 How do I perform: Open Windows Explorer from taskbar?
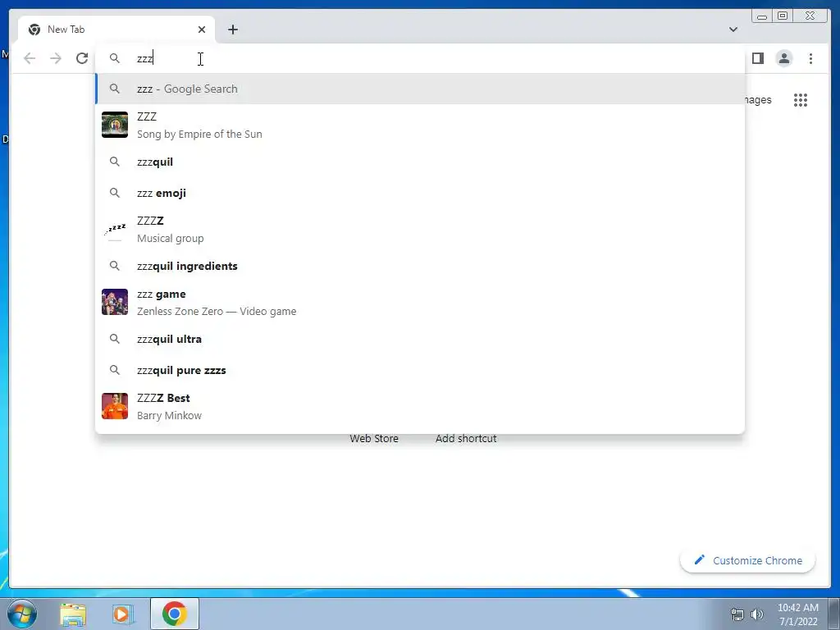point(73,614)
